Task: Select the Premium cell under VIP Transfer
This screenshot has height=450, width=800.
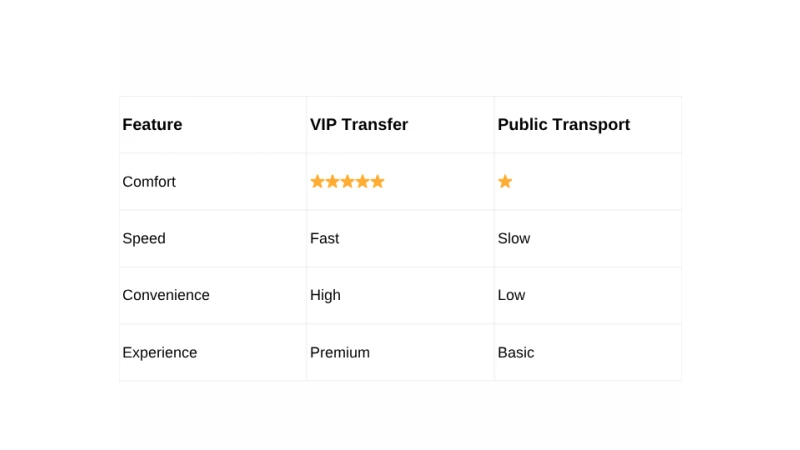Action: 340,353
